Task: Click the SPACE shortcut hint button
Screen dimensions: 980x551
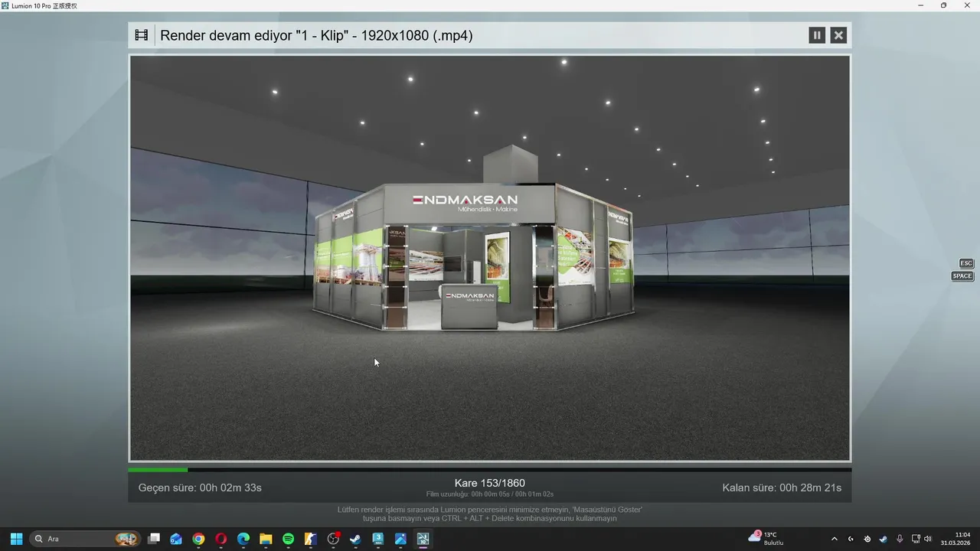Action: (962, 276)
